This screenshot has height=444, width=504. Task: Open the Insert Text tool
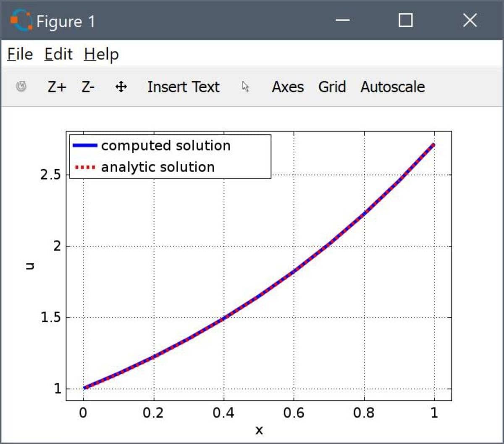click(x=183, y=87)
